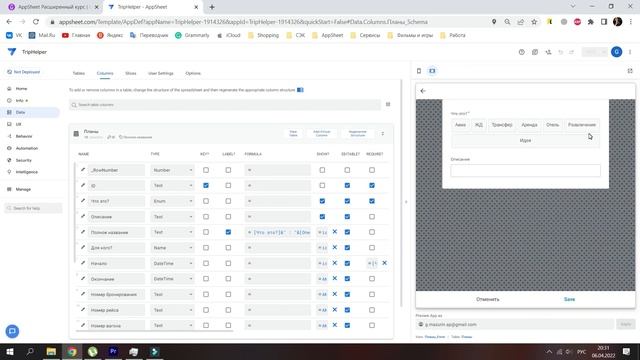640x360 pixels.
Task: Edit the _RowNumber column with its pencil icon
Action: tap(83, 170)
